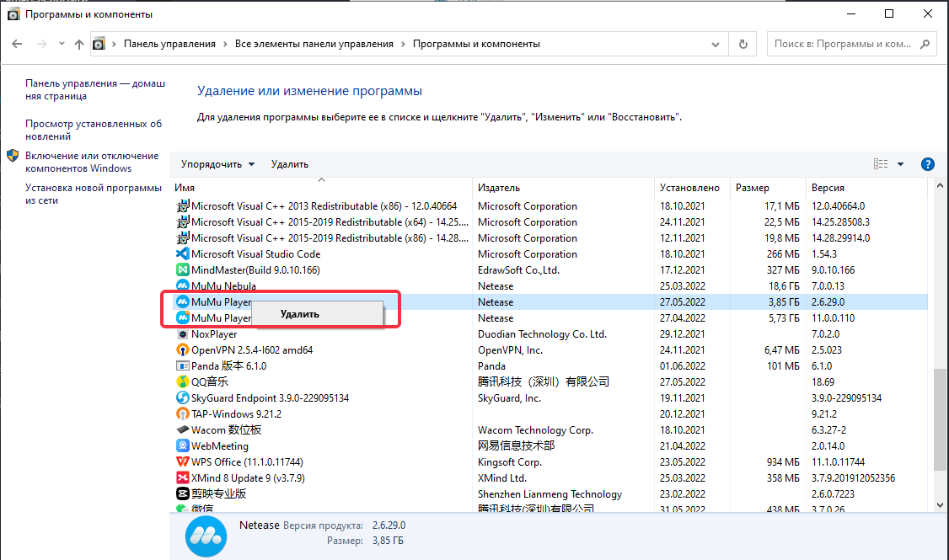Click the Visual C++ 2013 Redistributable icon
The image size is (949, 560).
click(x=182, y=206)
